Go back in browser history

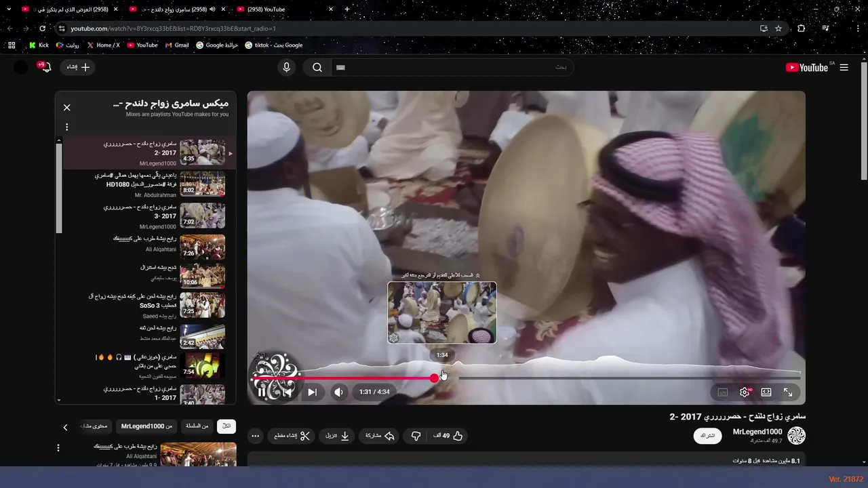coord(9,28)
